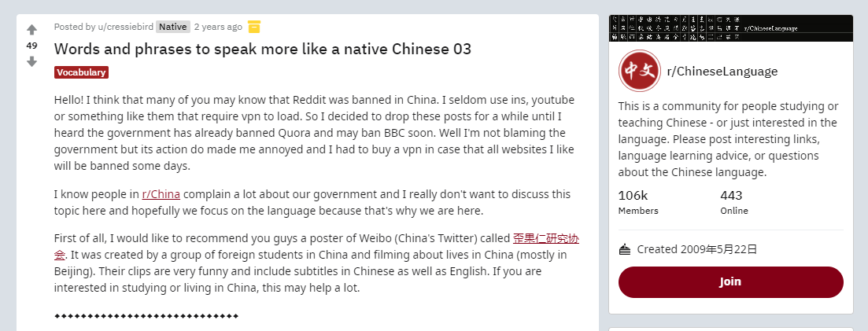Downvote the post with the down arrow
The width and height of the screenshot is (868, 331).
(31, 61)
